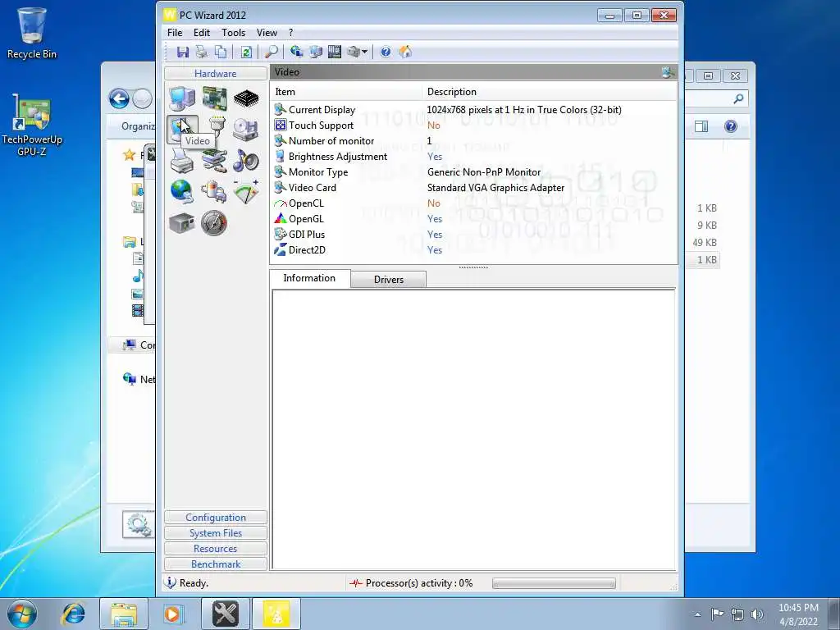Select the OpenGL row
The image size is (840, 630).
pyautogui.click(x=473, y=218)
